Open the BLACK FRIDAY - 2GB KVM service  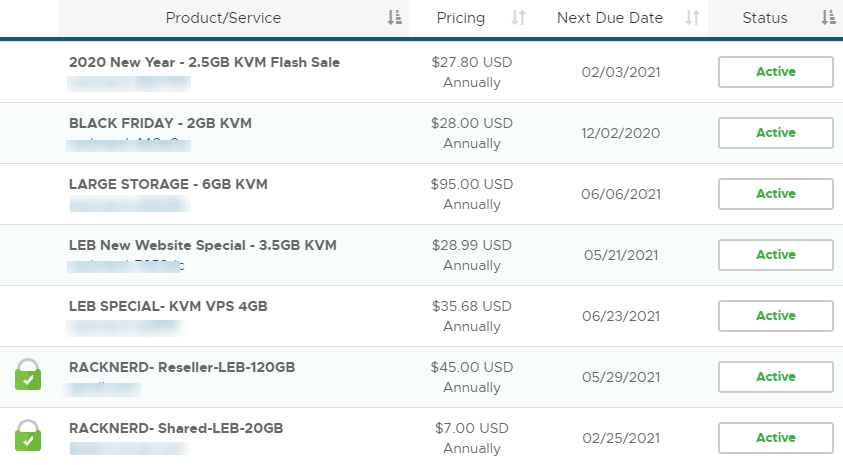point(160,123)
